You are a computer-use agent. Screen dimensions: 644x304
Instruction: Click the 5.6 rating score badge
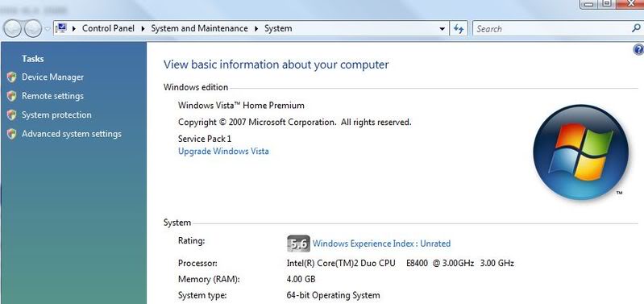click(x=298, y=244)
